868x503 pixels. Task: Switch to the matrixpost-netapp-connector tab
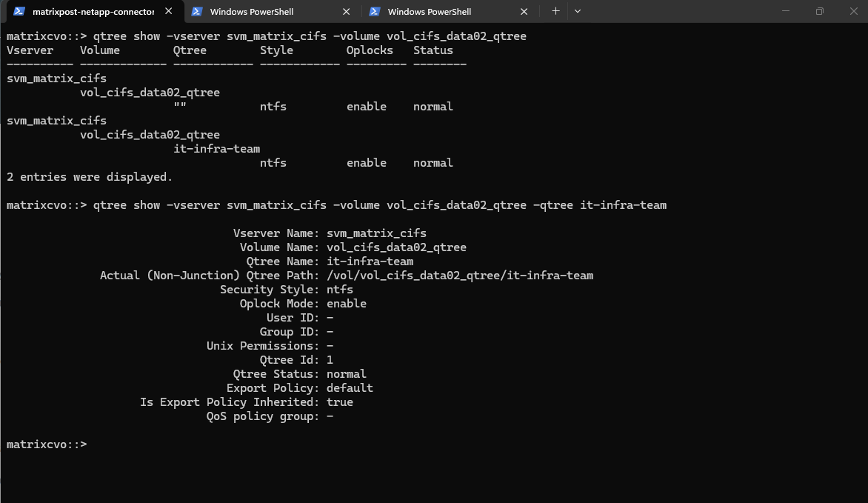93,12
